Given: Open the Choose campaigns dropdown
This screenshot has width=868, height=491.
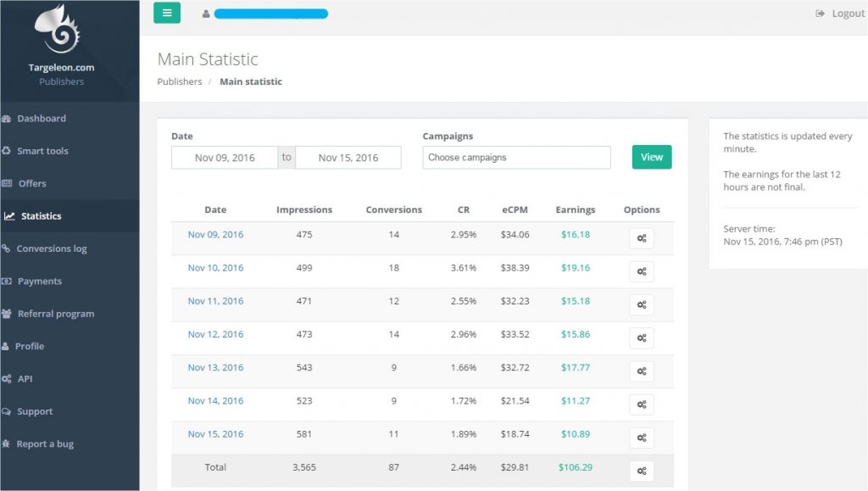Looking at the screenshot, I should [x=516, y=158].
